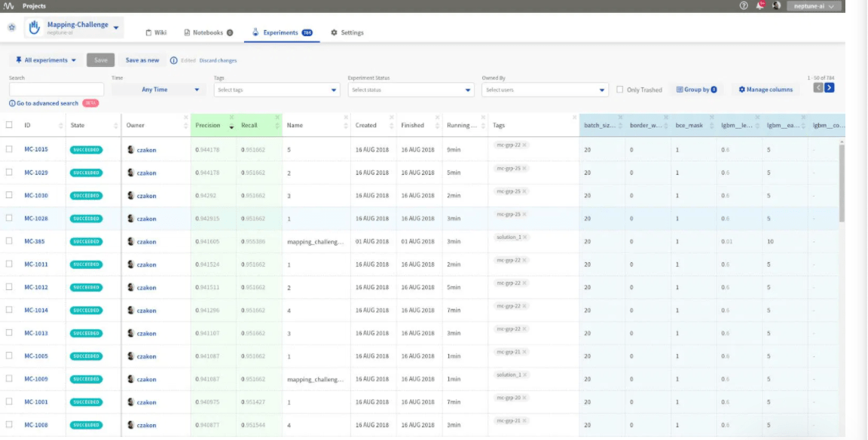Open Go to advanced search link
The width and height of the screenshot is (868, 440).
pos(44,103)
